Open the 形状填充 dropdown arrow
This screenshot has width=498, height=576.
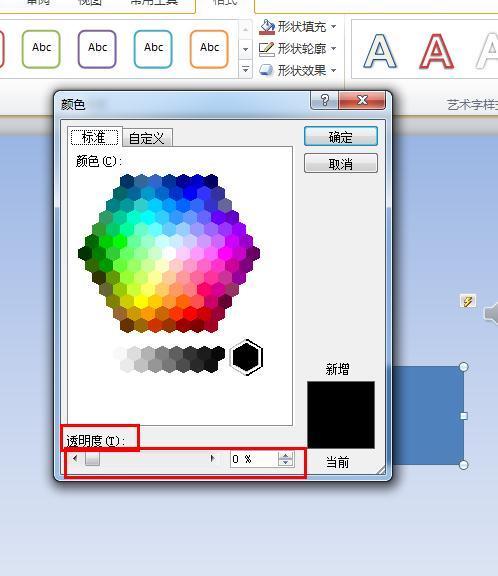tap(333, 26)
